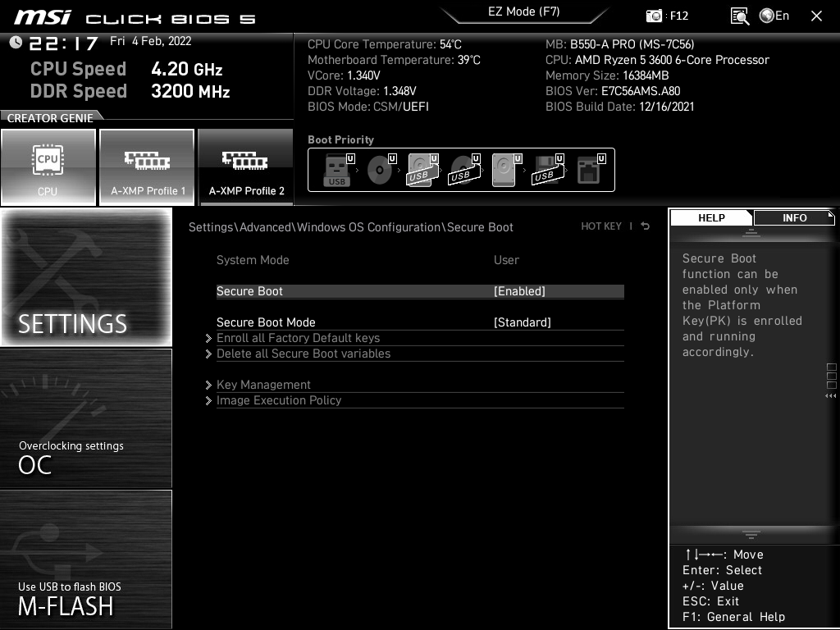The width and height of the screenshot is (840, 630).
Task: Click the HOT KEY label
Action: (601, 226)
